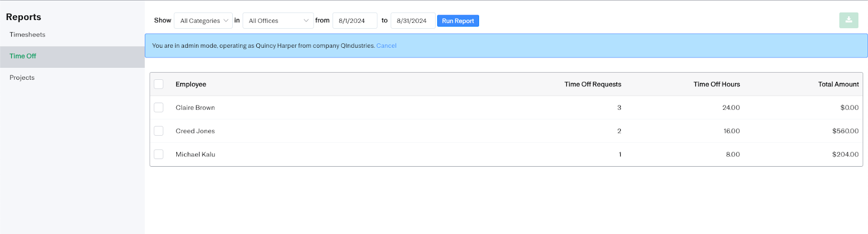868x234 pixels.
Task: Sort by the Employee column header
Action: click(191, 84)
